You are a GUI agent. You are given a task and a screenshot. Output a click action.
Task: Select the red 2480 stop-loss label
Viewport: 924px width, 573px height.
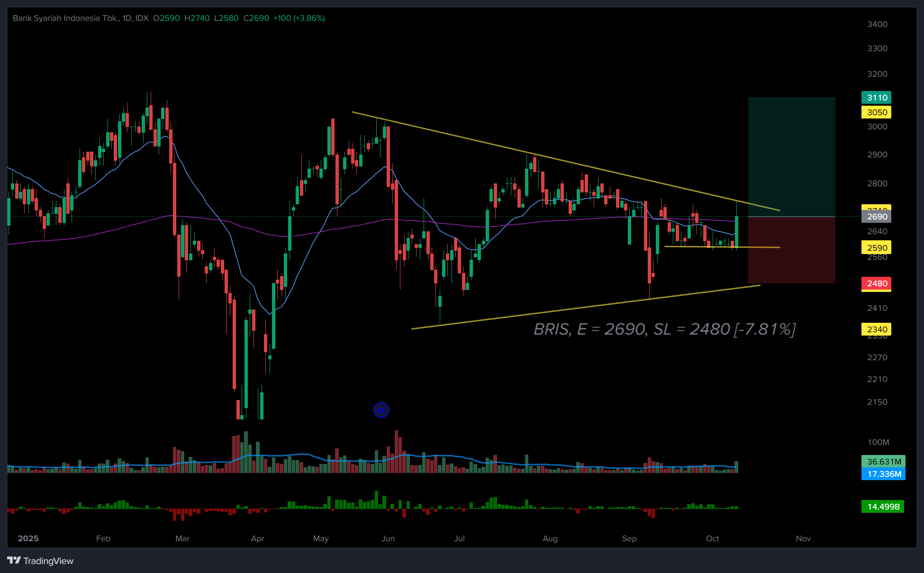coord(876,283)
